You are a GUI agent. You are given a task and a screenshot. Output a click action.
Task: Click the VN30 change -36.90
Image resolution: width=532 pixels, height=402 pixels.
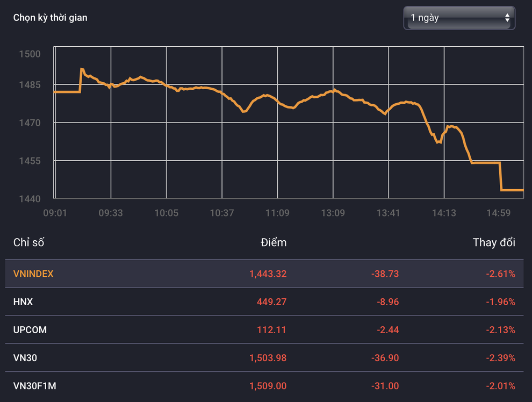point(385,358)
